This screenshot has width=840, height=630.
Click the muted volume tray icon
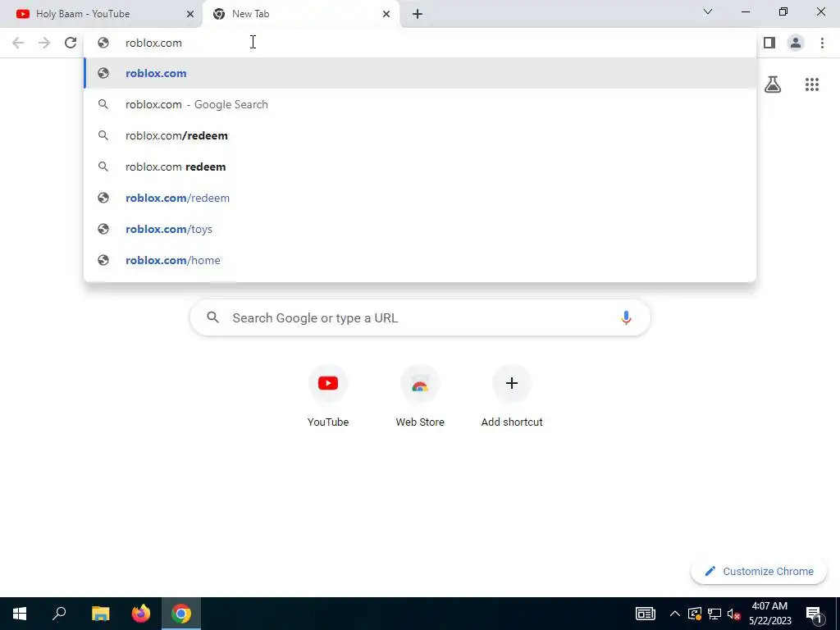click(734, 614)
